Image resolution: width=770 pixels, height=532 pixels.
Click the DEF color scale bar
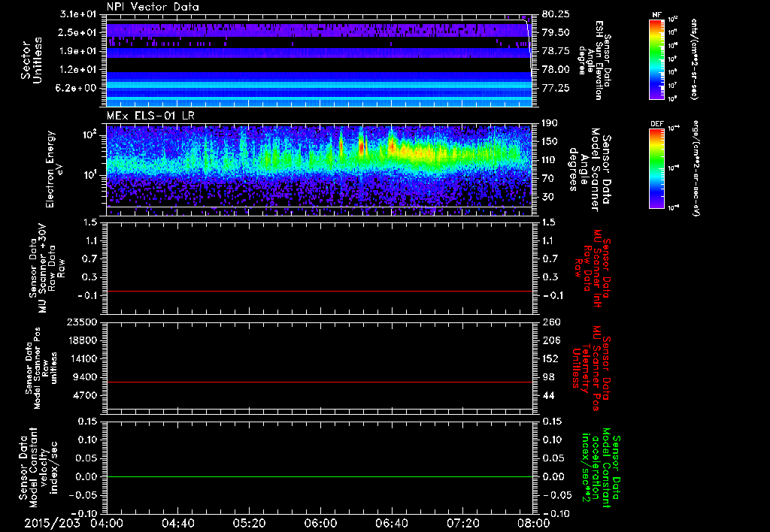pos(655,168)
